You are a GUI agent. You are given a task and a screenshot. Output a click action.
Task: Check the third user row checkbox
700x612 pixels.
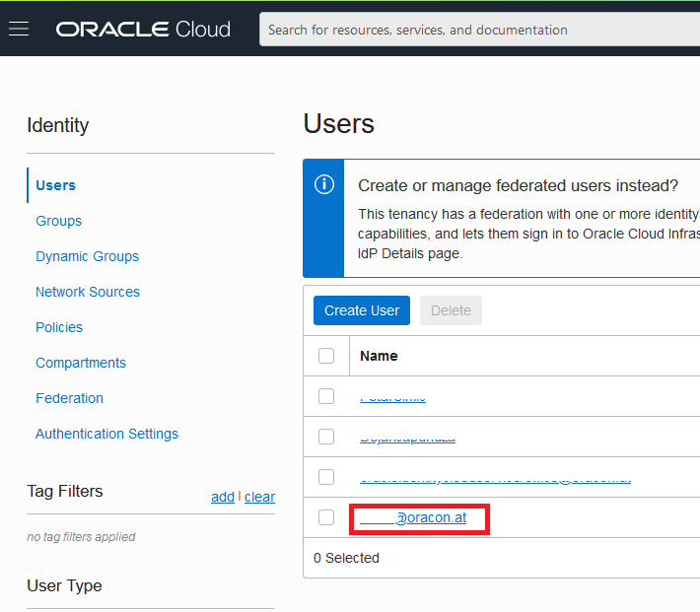click(x=326, y=477)
